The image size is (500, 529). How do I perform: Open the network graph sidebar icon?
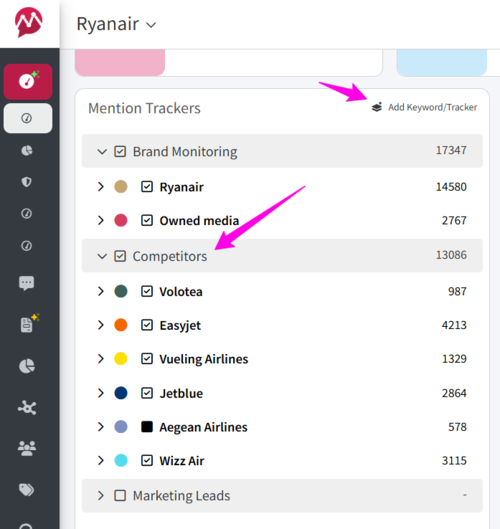[27, 408]
